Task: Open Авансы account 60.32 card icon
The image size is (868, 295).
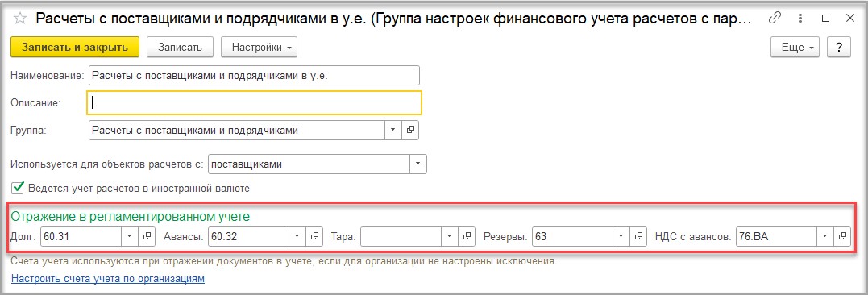Action: pos(314,237)
